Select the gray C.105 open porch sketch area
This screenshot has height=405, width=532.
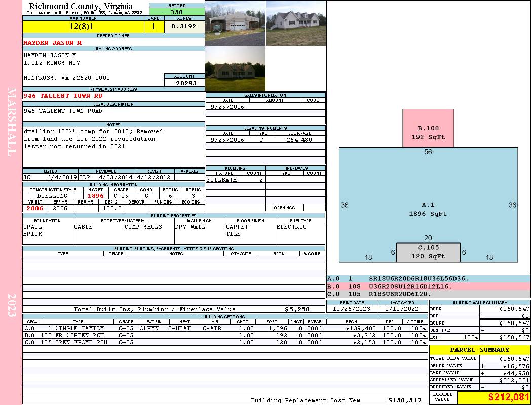[x=428, y=252]
